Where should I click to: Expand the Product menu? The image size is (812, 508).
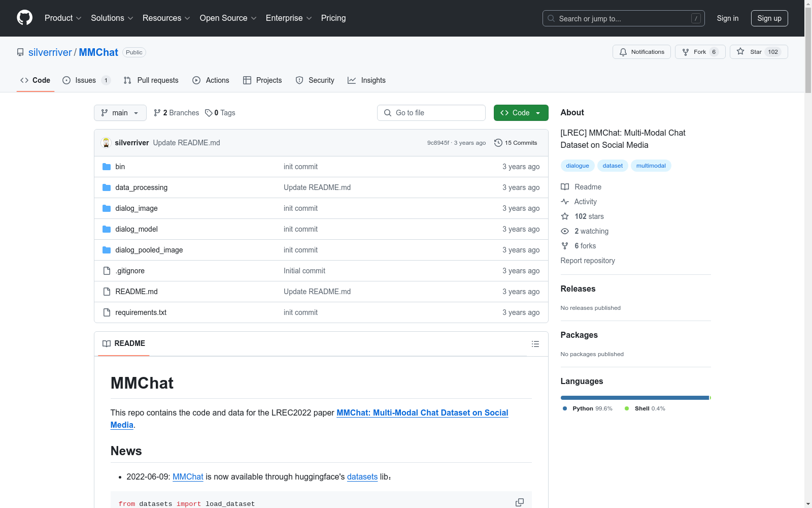click(x=63, y=18)
